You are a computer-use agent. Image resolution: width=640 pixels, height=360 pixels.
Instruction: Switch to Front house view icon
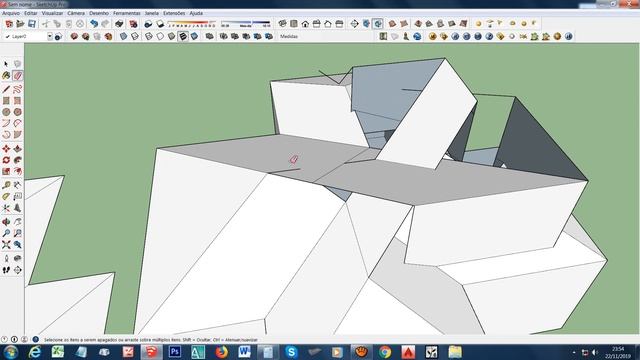tap(305, 24)
